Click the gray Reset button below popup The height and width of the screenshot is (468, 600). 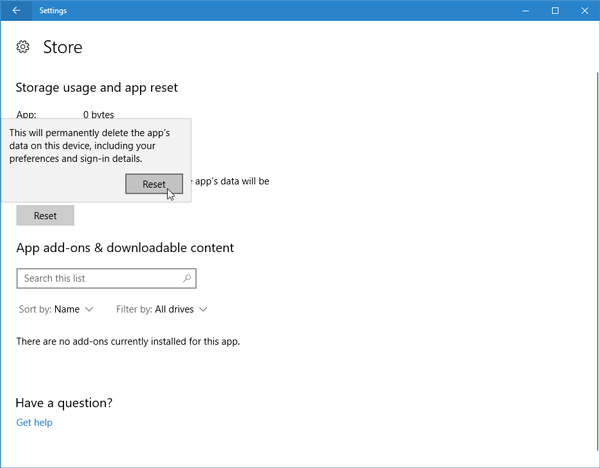(x=45, y=215)
